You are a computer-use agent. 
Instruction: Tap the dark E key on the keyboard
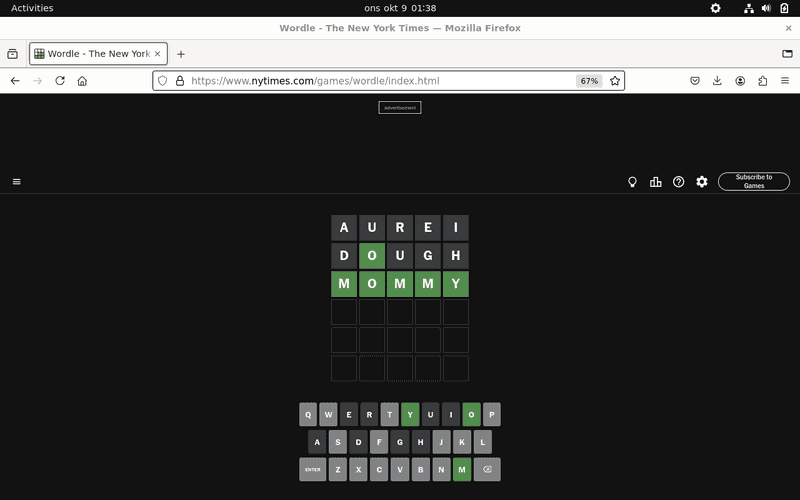point(349,414)
